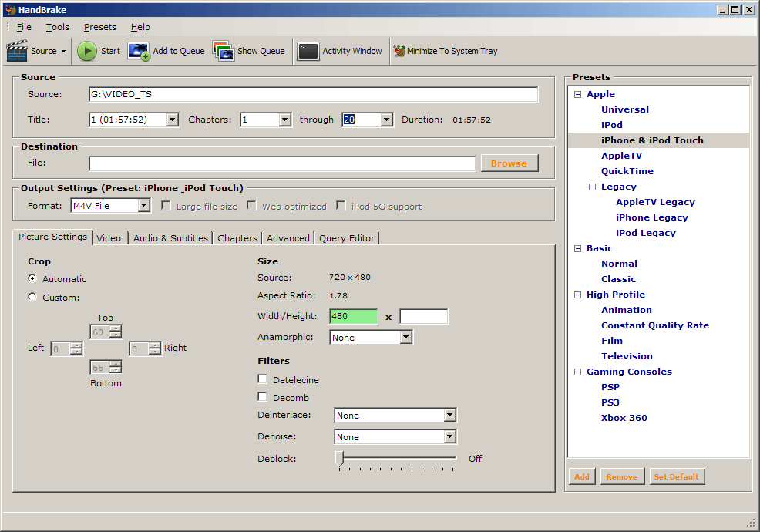This screenshot has height=532, width=760.
Task: Click the Source path input field
Action: click(314, 94)
